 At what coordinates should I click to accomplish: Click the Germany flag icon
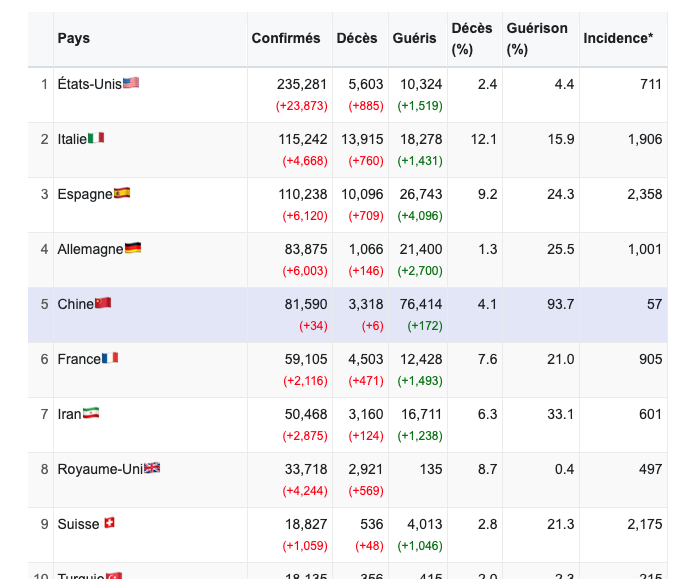click(x=133, y=248)
